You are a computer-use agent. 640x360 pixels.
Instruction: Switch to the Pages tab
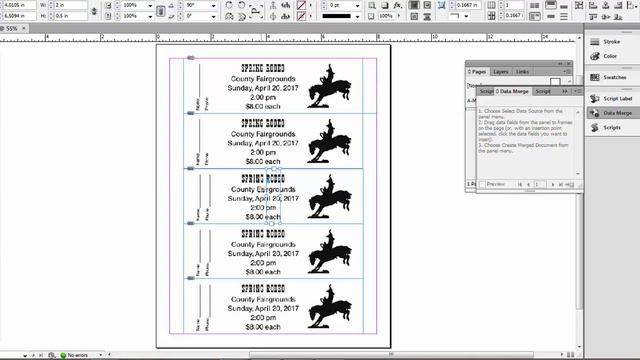click(x=477, y=72)
